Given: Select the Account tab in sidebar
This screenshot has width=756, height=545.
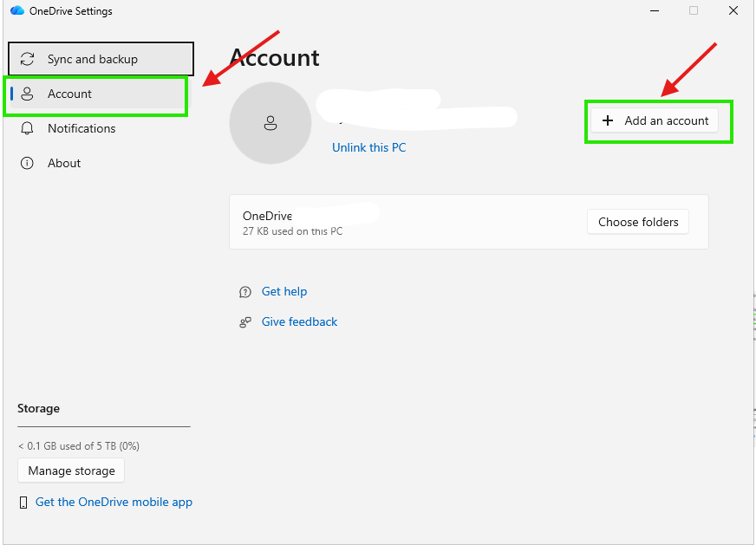Looking at the screenshot, I should [x=101, y=94].
